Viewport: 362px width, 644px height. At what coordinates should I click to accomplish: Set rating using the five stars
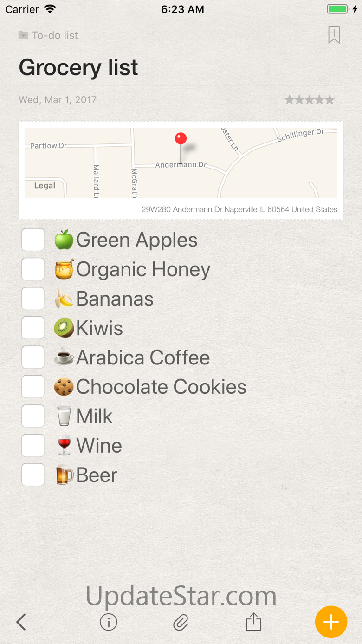(309, 100)
